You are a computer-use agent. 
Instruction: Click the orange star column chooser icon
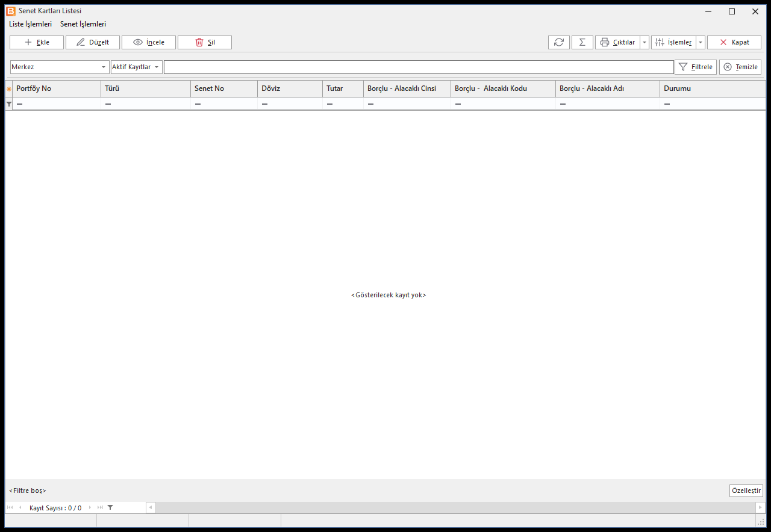[x=9, y=89]
